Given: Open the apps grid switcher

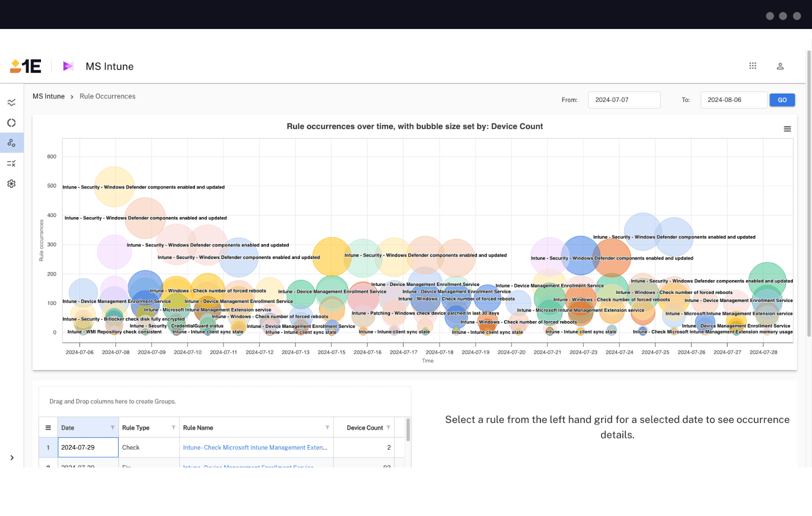Looking at the screenshot, I should [x=752, y=66].
